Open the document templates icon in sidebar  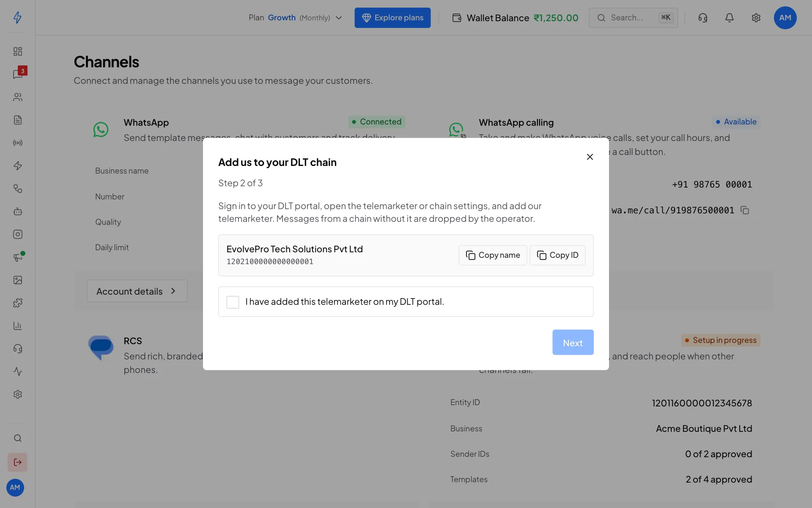[17, 120]
